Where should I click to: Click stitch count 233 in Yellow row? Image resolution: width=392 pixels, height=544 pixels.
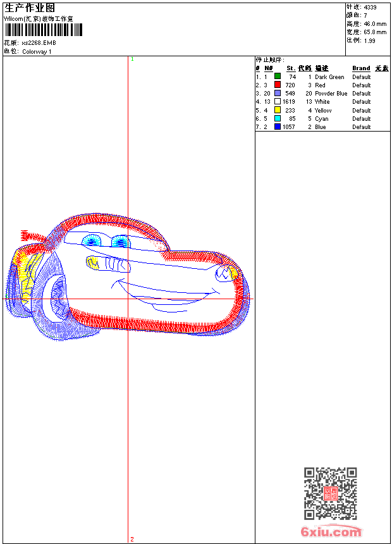(290, 111)
